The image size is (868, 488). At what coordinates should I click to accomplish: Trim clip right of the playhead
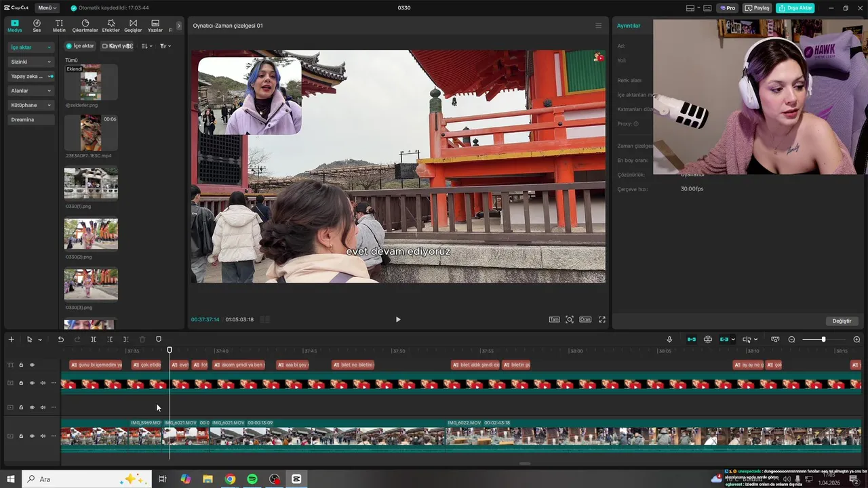point(125,340)
